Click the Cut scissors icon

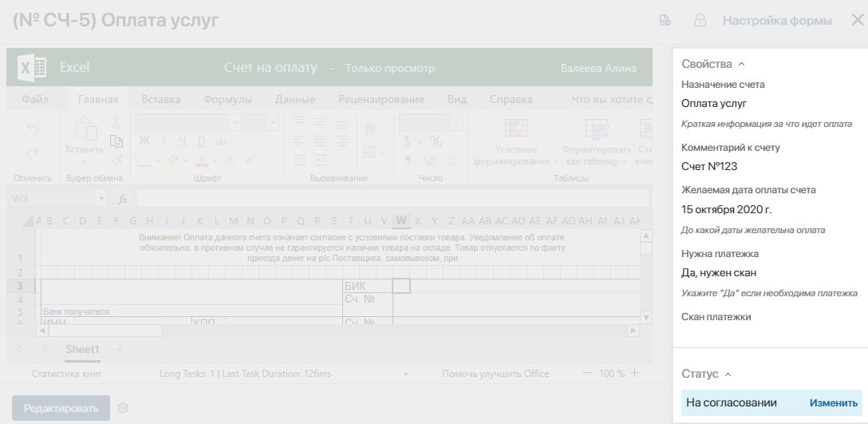click(116, 122)
